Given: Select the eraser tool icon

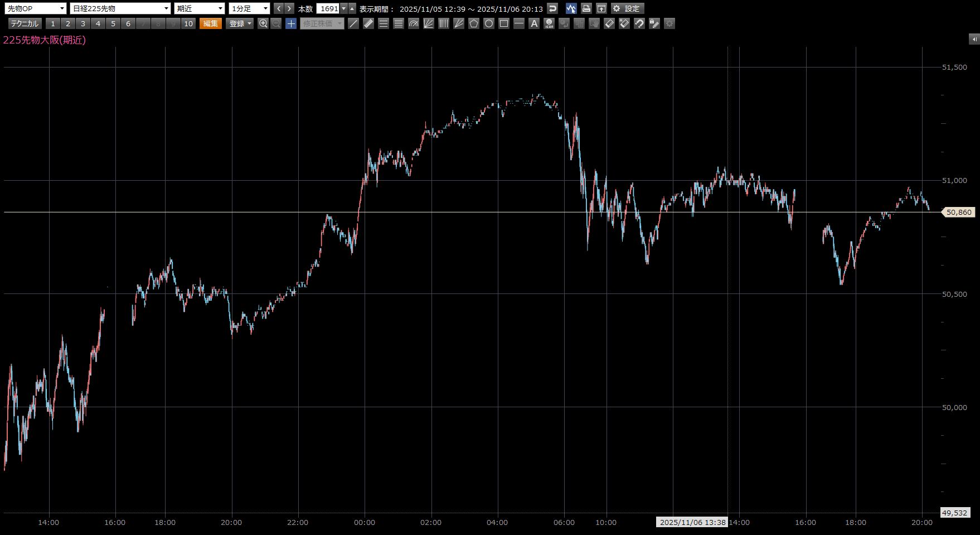Looking at the screenshot, I should click(609, 23).
